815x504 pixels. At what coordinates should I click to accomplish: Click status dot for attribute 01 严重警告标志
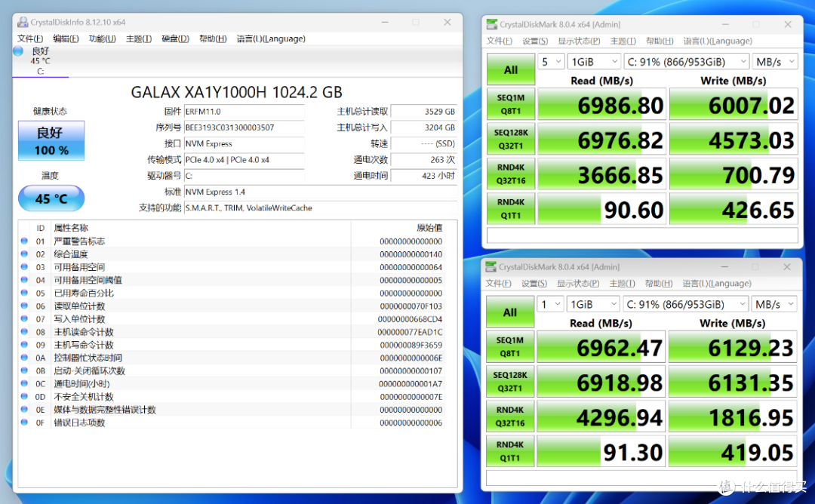[24, 241]
